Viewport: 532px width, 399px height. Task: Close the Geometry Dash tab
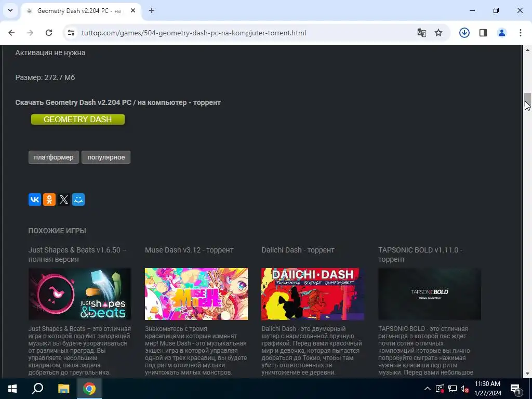[133, 10]
